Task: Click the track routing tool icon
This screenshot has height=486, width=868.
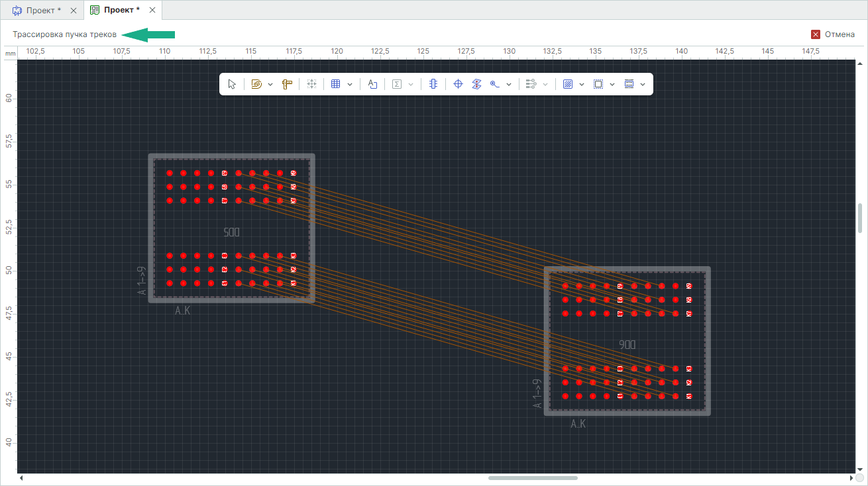Action: (x=256, y=84)
